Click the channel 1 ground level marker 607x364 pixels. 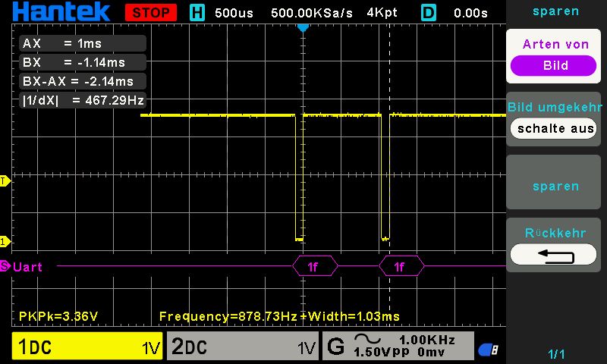tap(5, 242)
